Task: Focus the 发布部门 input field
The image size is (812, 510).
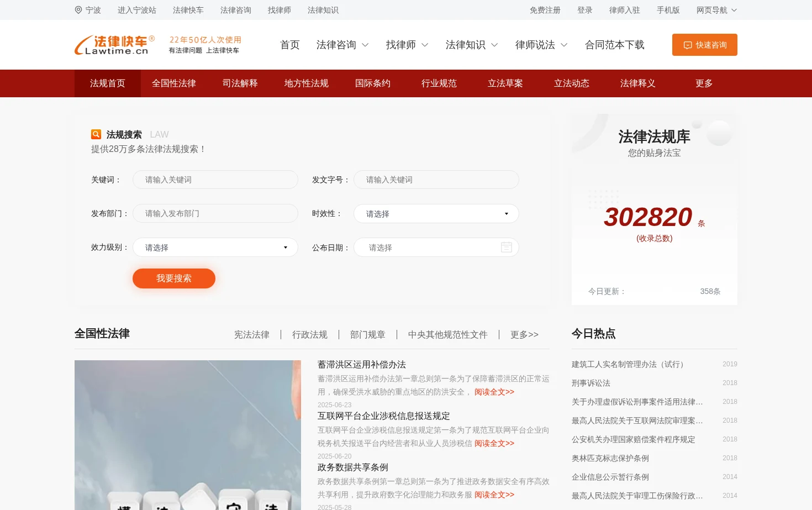Action: coord(215,213)
